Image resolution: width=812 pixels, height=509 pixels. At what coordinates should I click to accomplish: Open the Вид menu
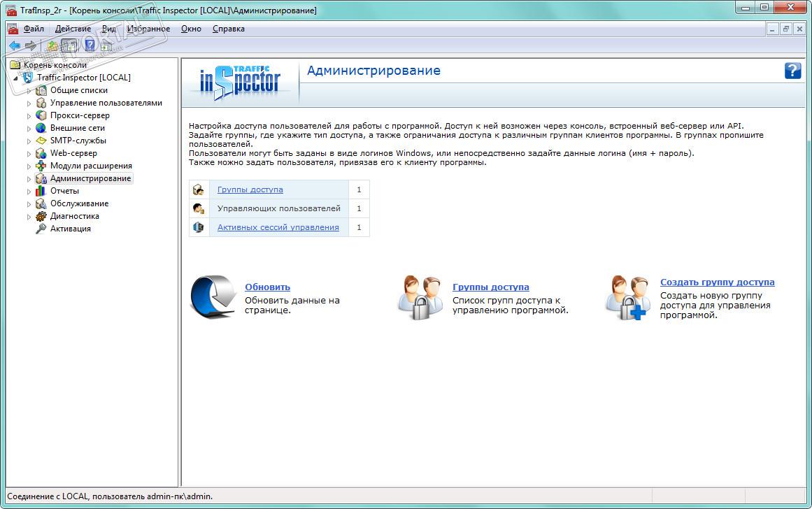pos(108,29)
